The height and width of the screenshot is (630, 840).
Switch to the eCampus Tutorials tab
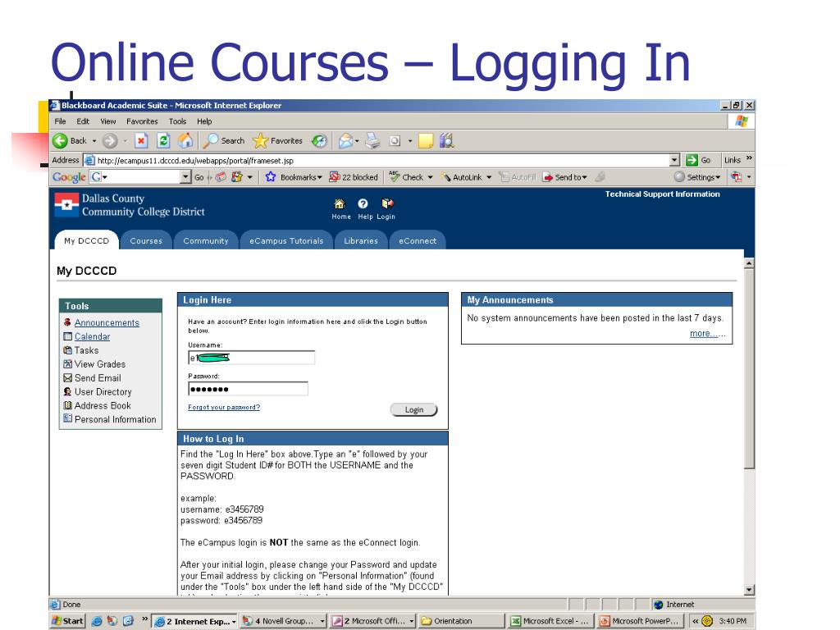coord(286,240)
